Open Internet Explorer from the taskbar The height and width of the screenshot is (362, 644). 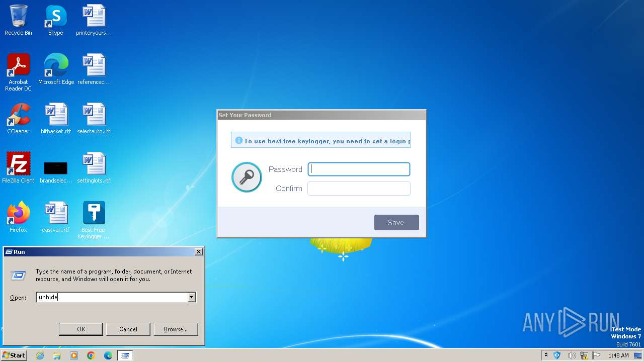[x=40, y=355]
